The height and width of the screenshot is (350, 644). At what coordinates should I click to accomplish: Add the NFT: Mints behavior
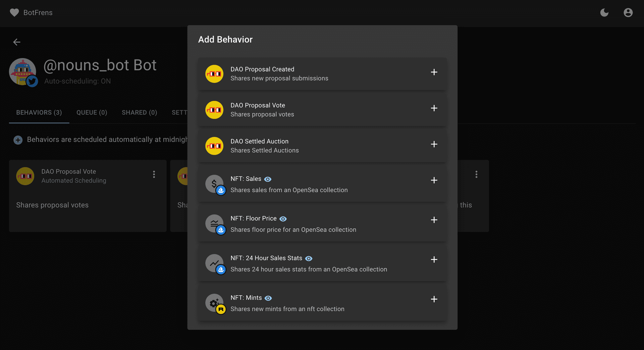click(x=434, y=299)
